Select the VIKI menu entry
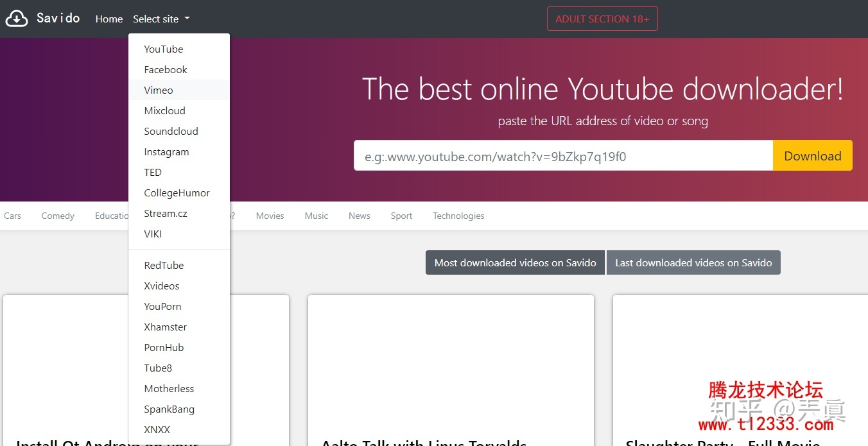 pyautogui.click(x=153, y=234)
